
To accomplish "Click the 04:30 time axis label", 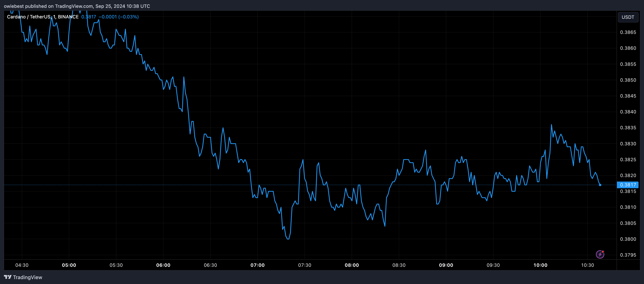I will (x=22, y=265).
